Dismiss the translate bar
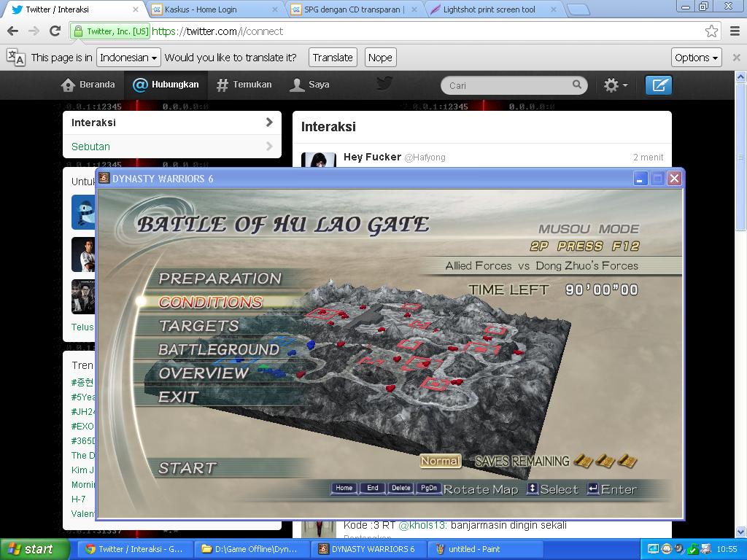 tap(736, 58)
